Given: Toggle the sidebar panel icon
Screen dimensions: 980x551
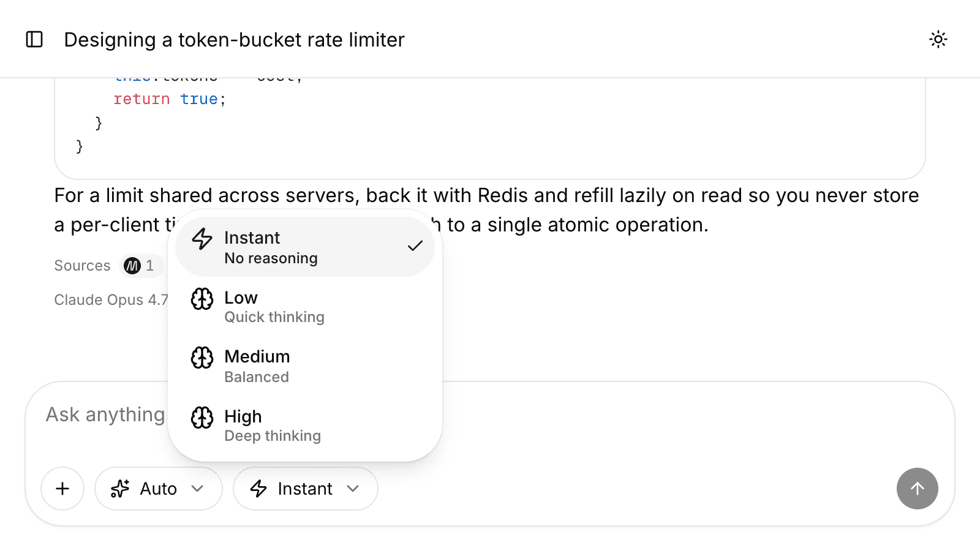Looking at the screenshot, I should 34,39.
